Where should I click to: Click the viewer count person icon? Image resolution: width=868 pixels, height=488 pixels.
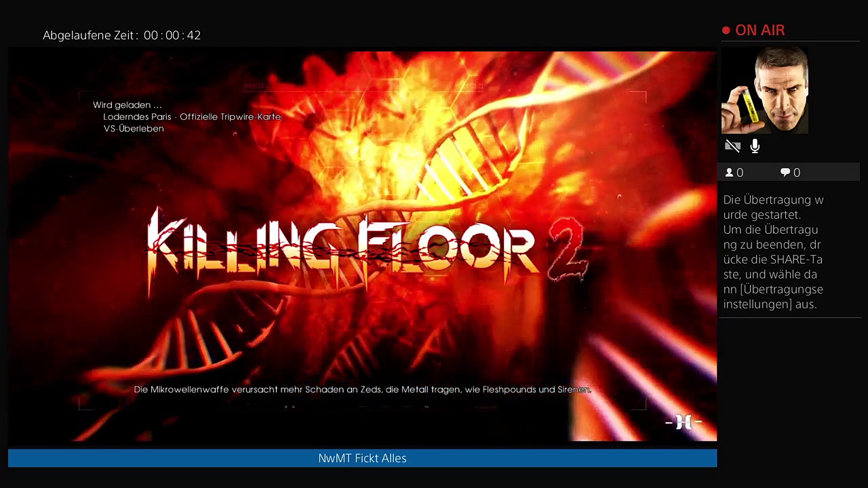730,173
